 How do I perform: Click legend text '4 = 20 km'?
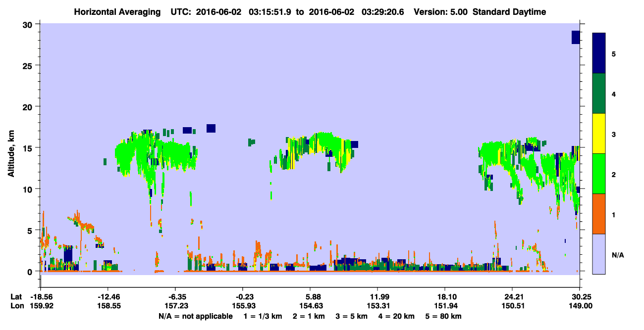(396, 316)
